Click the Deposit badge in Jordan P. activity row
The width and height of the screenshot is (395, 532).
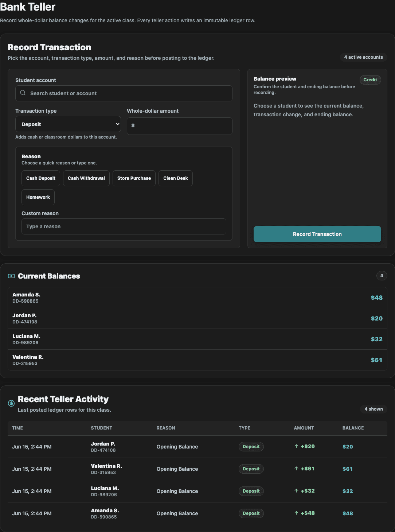251,447
